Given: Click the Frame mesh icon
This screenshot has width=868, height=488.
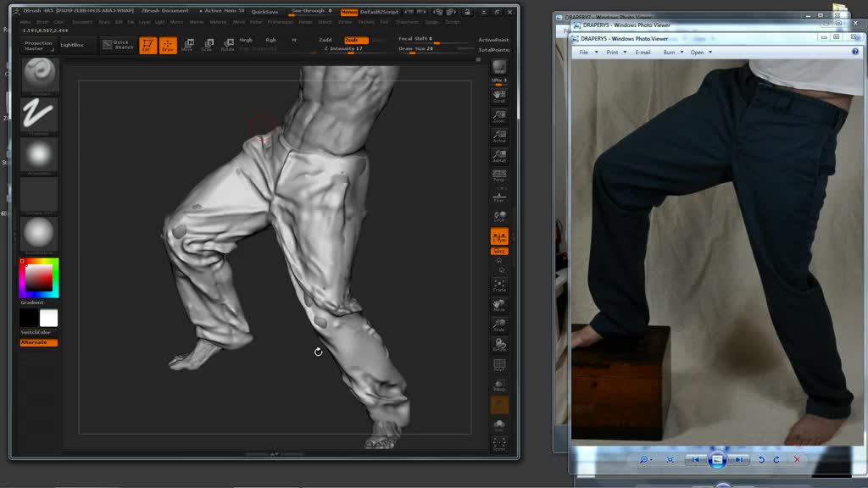Looking at the screenshot, I should 499,286.
